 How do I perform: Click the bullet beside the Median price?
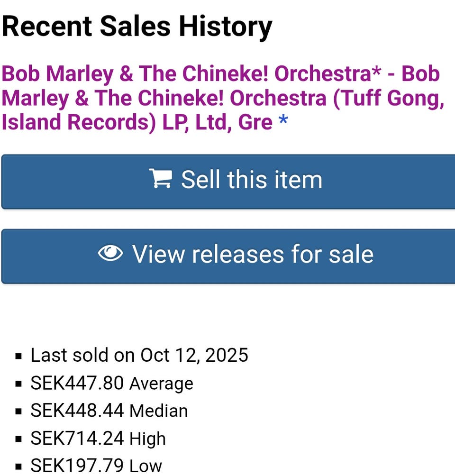click(18, 412)
